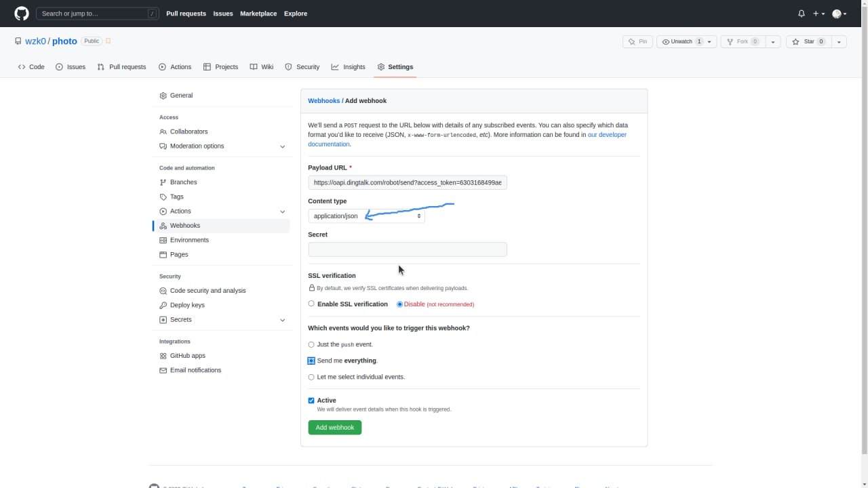
Task: Switch to the repository Security tab
Action: click(x=302, y=67)
